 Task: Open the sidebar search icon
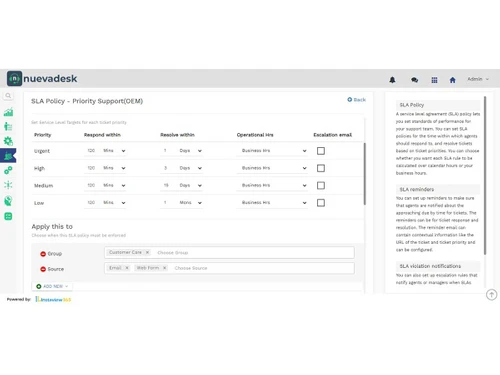pyautogui.click(x=8, y=96)
